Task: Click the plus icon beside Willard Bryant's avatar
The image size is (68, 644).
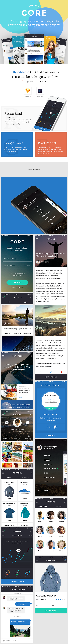Action: (x=28, y=422)
